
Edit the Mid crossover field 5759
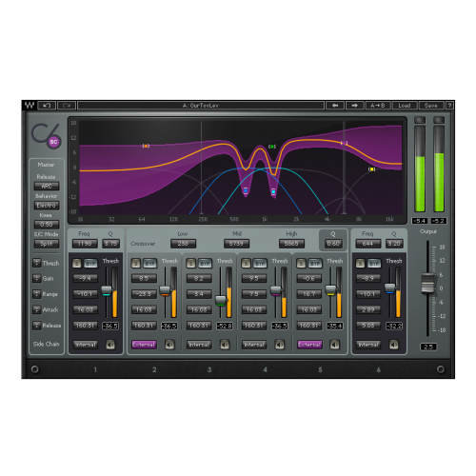pyautogui.click(x=236, y=244)
